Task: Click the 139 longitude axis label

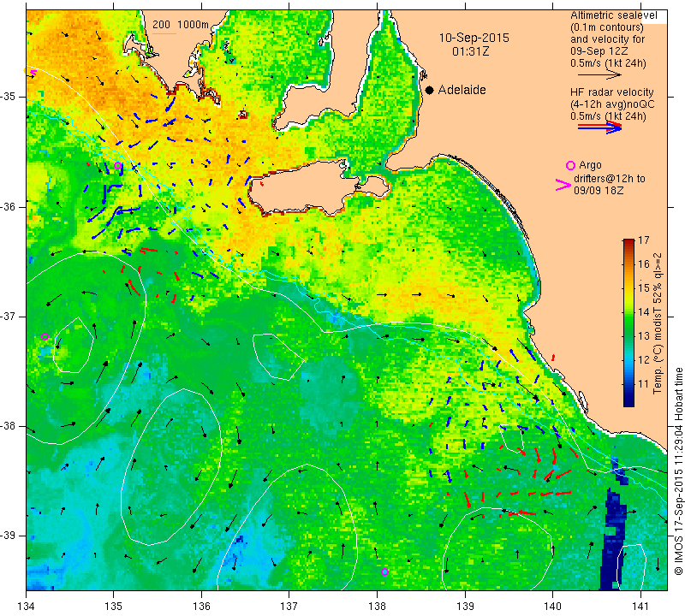Action: pos(465,606)
